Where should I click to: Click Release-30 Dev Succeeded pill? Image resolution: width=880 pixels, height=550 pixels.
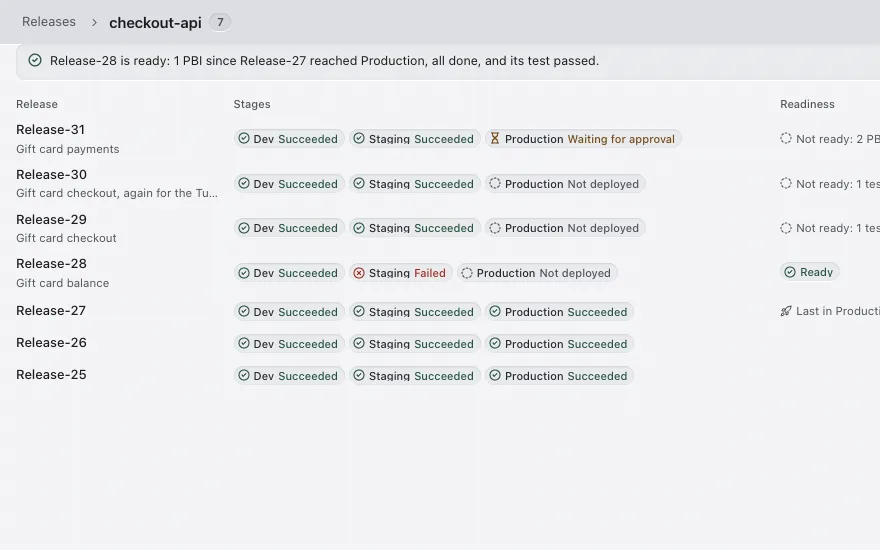(x=288, y=184)
